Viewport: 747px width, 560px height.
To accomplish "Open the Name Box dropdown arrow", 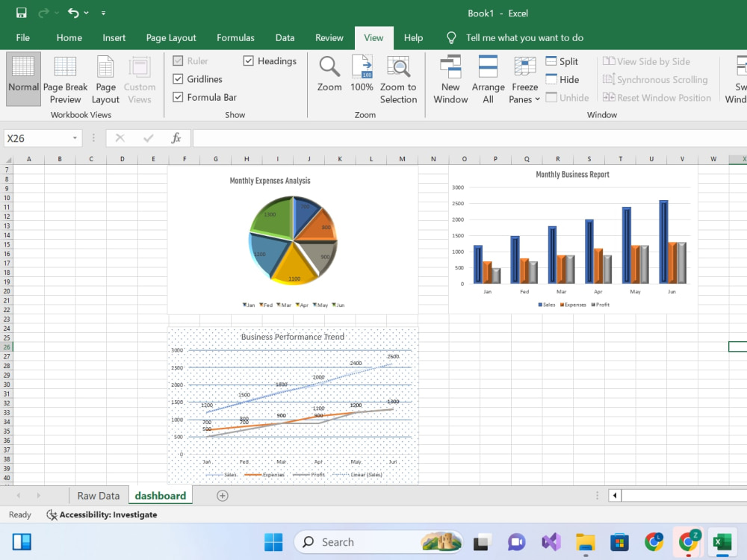I will point(75,138).
